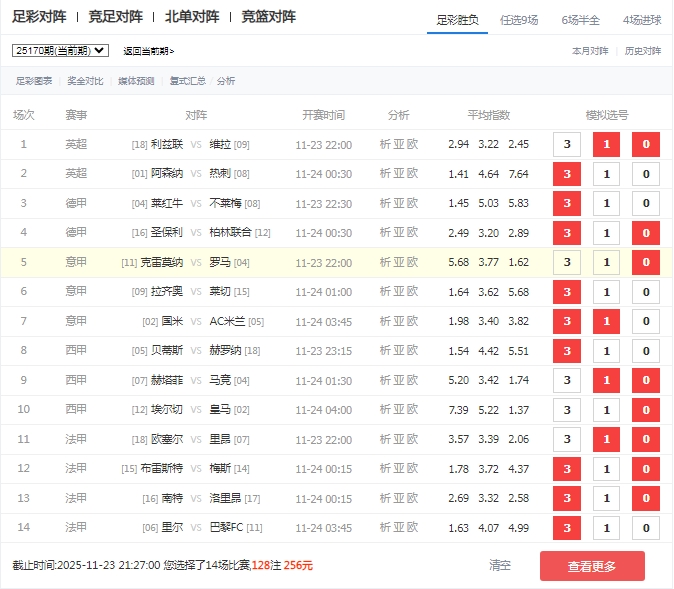The image size is (674, 589).
Task: Toggle pick 3 for match 1 利兹联
Action: point(567,145)
